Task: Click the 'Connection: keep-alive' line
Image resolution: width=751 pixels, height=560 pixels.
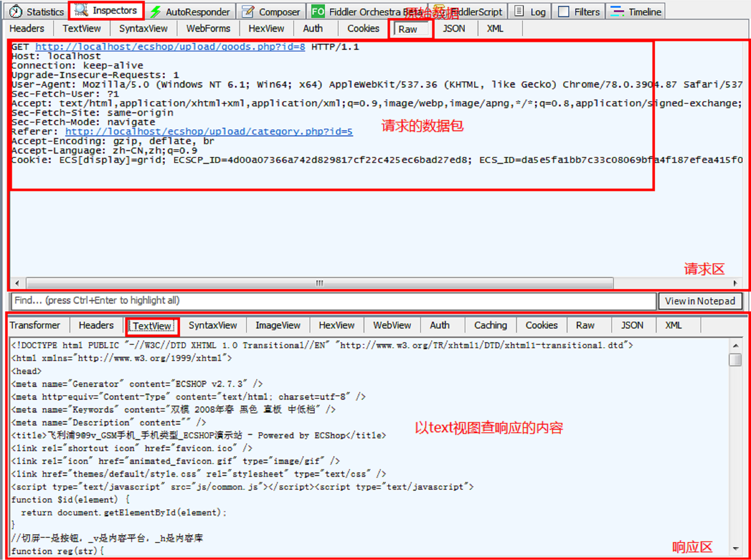Action: pos(77,65)
